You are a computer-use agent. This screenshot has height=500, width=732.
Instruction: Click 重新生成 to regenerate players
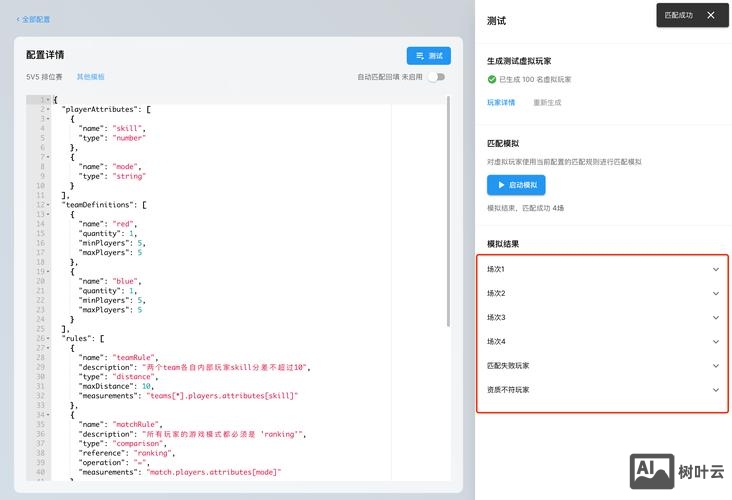click(547, 102)
